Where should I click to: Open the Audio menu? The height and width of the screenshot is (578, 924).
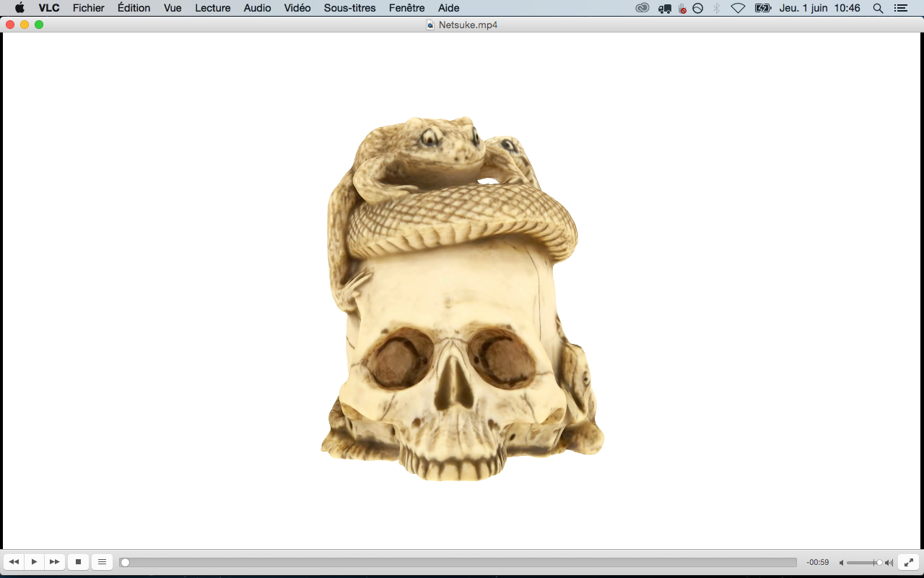click(x=258, y=8)
